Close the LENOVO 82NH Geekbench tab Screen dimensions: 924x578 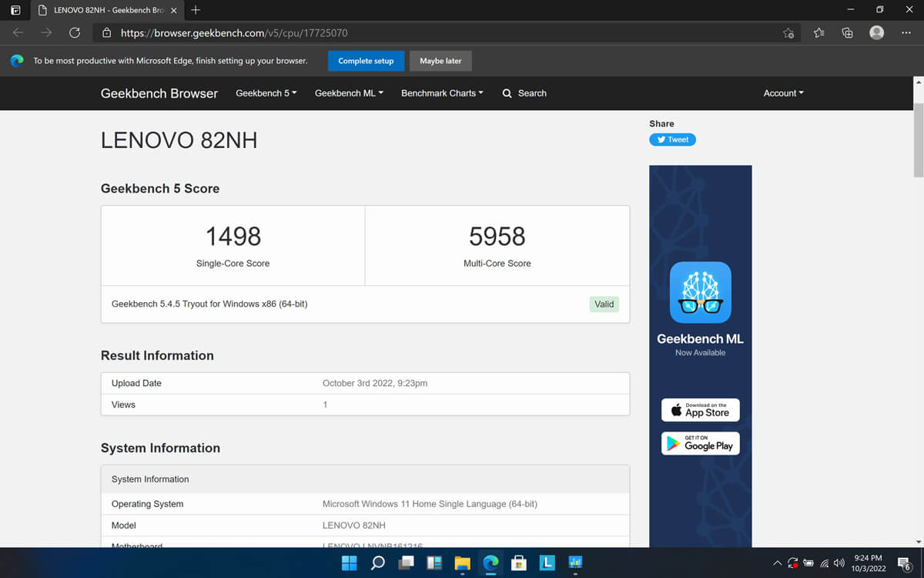tap(173, 10)
